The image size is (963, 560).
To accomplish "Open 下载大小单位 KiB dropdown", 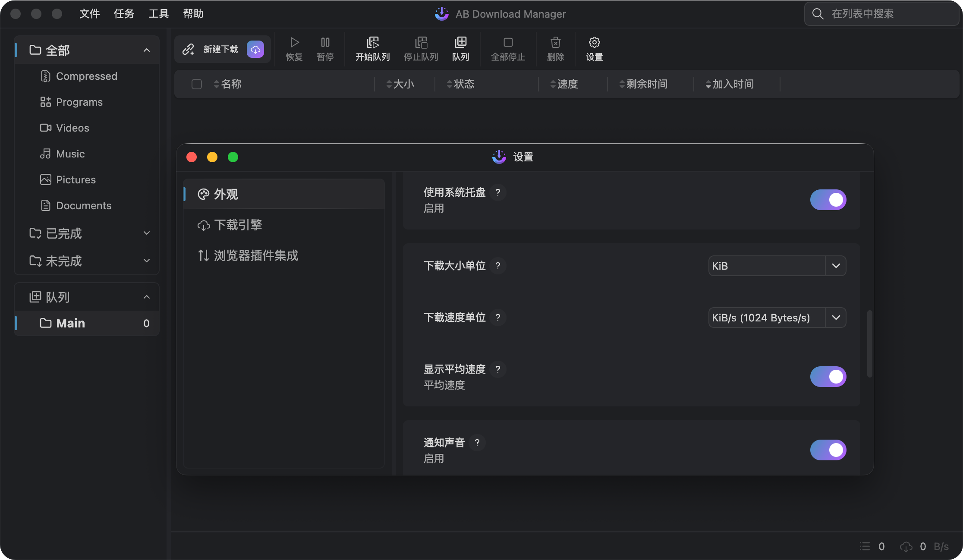I will (x=777, y=266).
